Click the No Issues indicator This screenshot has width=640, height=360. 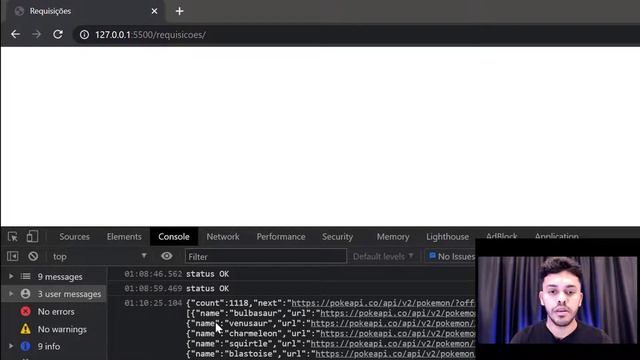[451, 256]
